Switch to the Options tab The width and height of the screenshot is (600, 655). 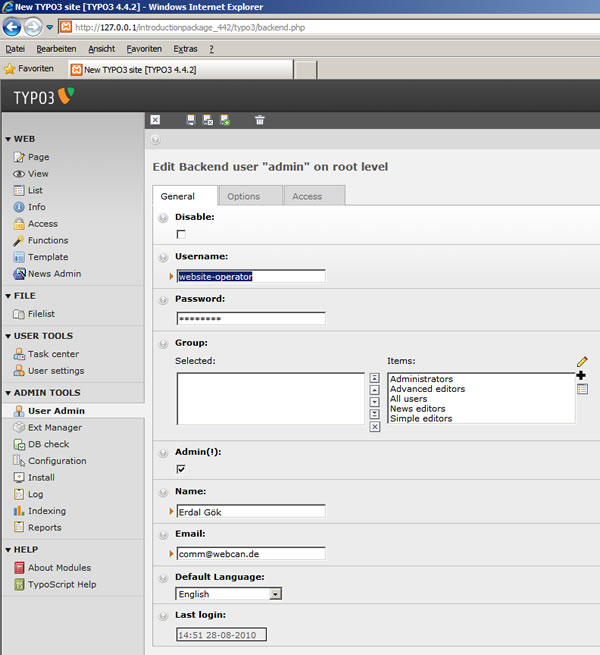coord(243,196)
